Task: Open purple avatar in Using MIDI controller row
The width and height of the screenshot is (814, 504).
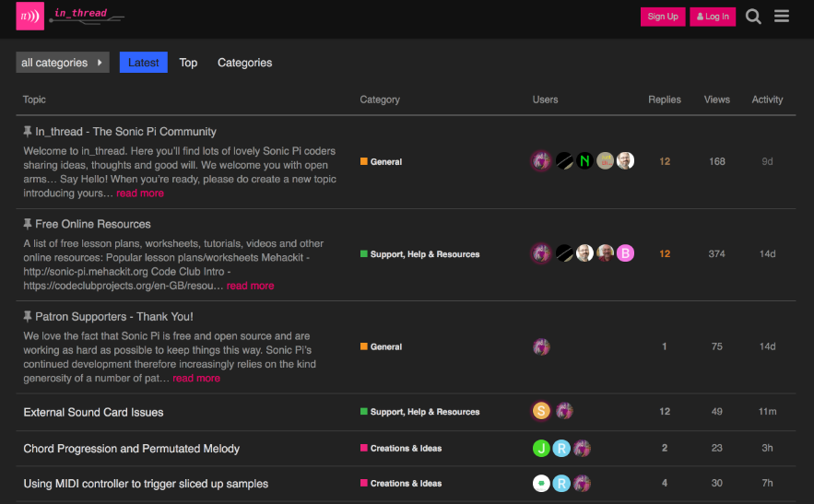Action: click(582, 483)
